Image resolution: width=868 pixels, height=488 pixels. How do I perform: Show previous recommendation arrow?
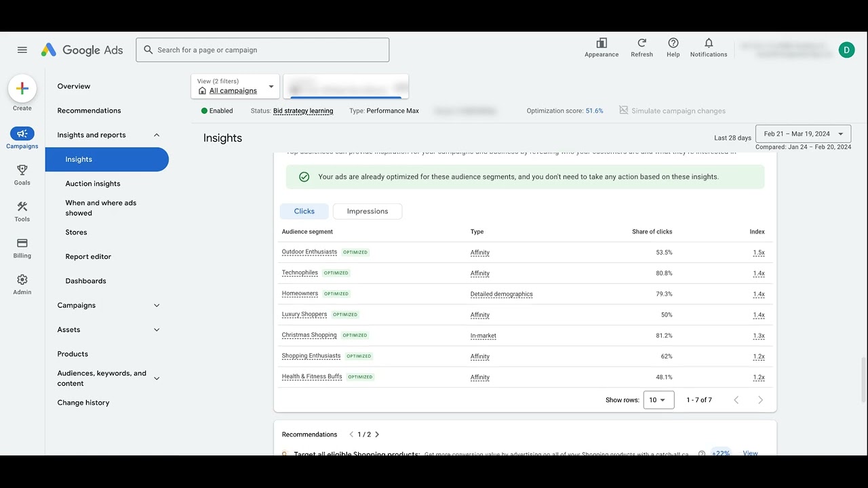click(x=351, y=434)
